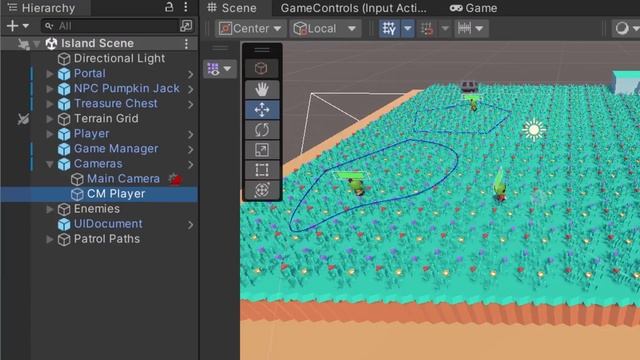
Task: Collapse the Island Scene root
Action: pyautogui.click(x=37, y=44)
